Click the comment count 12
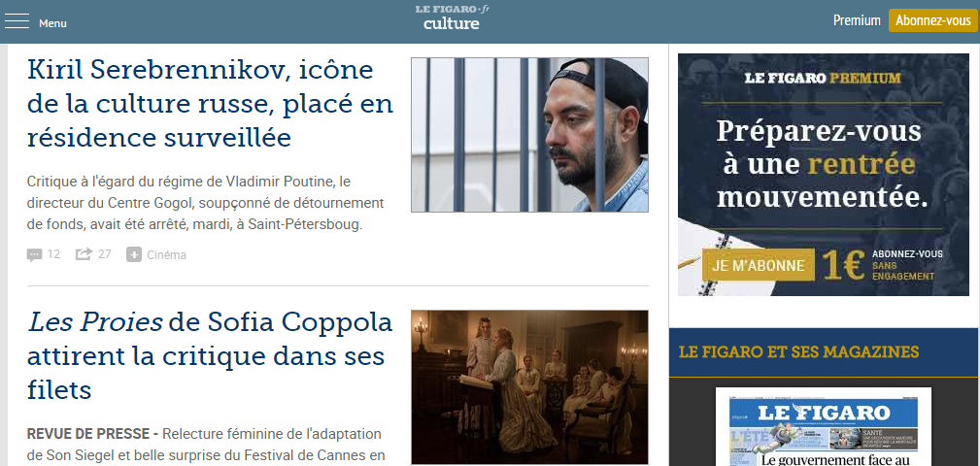The height and width of the screenshot is (466, 980). coord(53,254)
